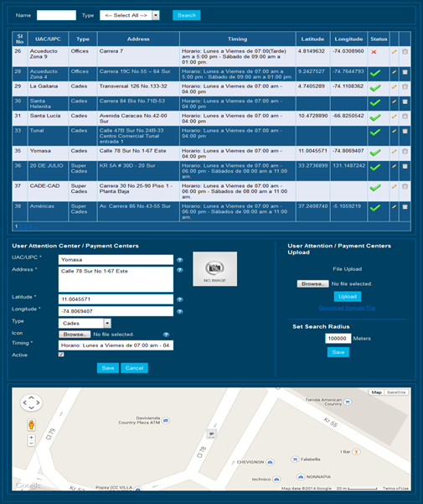Open the Type dropdown showing Cades
Image resolution: width=423 pixels, height=504 pixels.
point(85,323)
